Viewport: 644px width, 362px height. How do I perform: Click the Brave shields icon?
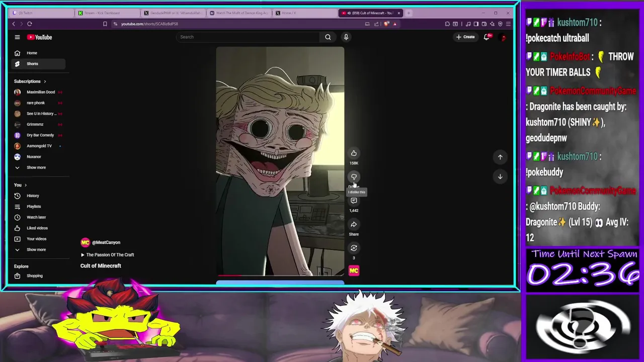pos(386,24)
